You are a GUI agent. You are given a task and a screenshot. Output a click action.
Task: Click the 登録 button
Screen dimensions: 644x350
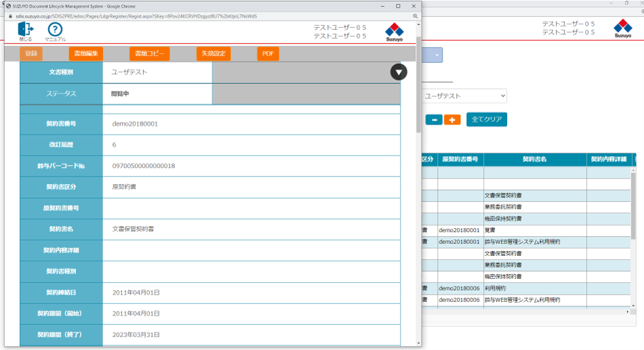coord(31,53)
